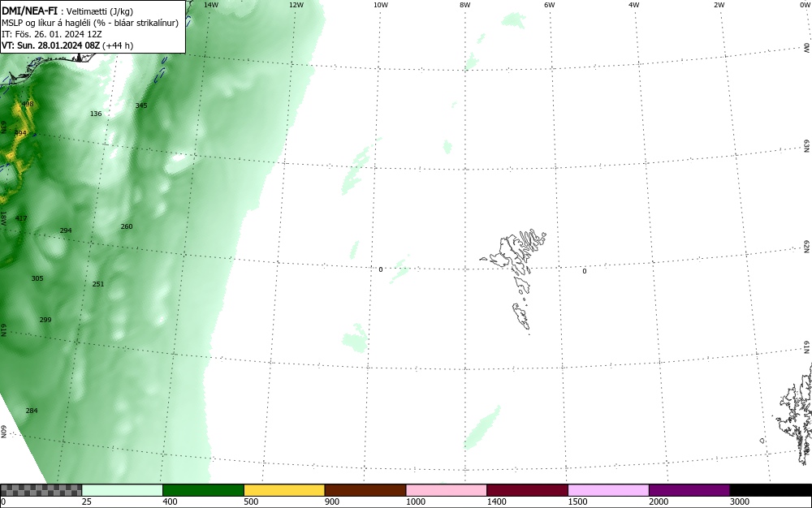This screenshot has height=508, width=812.
Task: Click the map value "494"
Action: (x=20, y=133)
